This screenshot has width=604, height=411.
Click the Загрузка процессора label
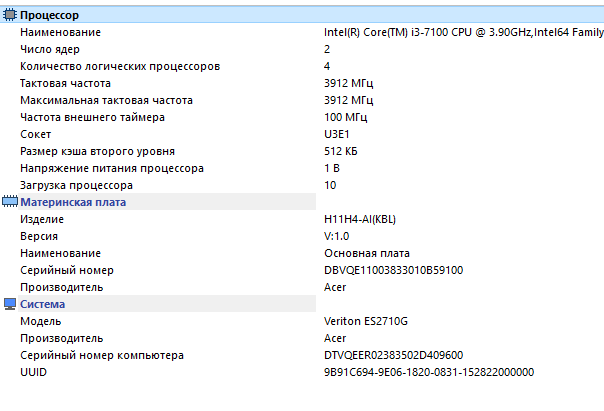pyautogui.click(x=76, y=185)
